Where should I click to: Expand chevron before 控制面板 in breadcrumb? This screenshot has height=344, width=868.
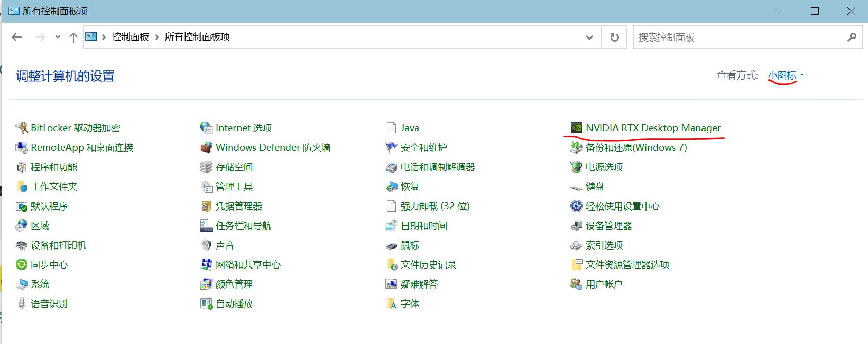point(104,37)
